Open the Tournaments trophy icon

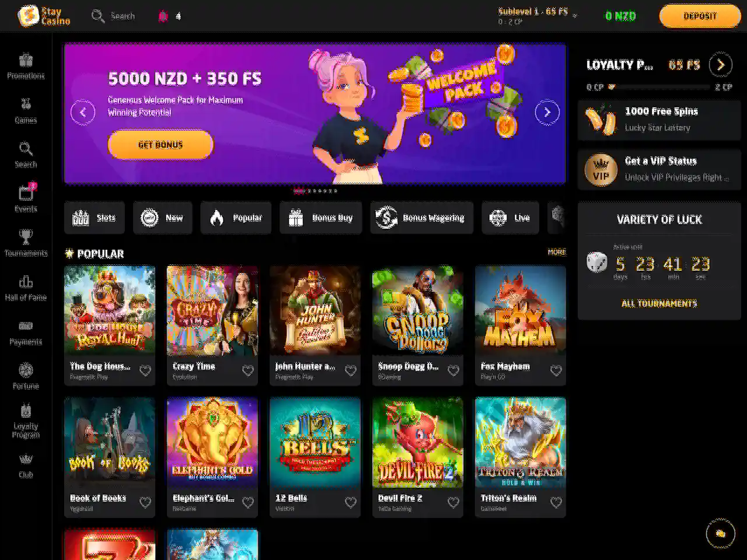pos(26,237)
